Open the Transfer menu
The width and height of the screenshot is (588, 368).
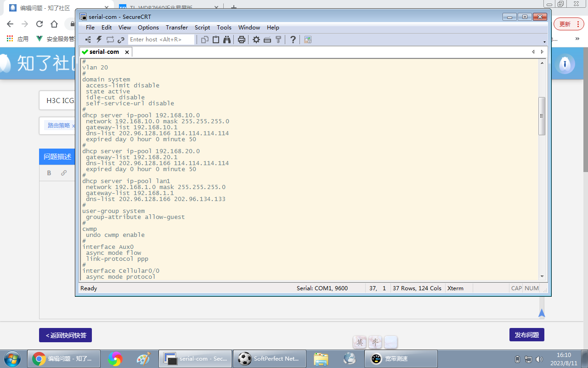[x=177, y=28]
